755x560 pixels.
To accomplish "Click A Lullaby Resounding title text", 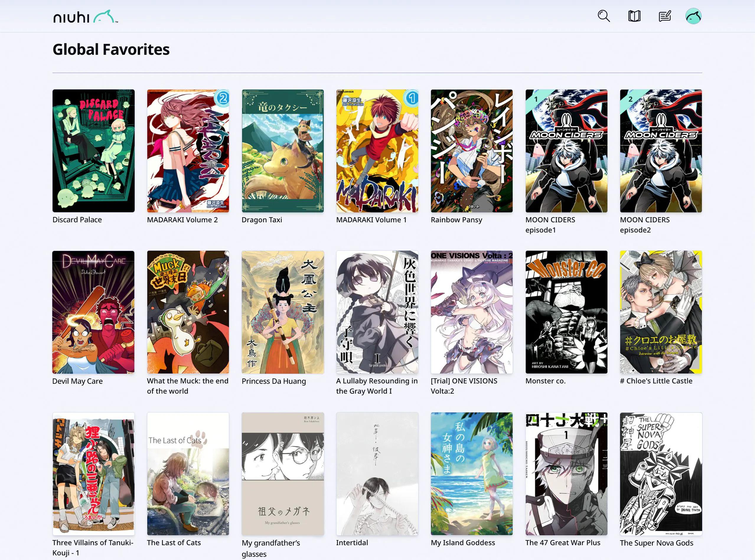I will 377,386.
